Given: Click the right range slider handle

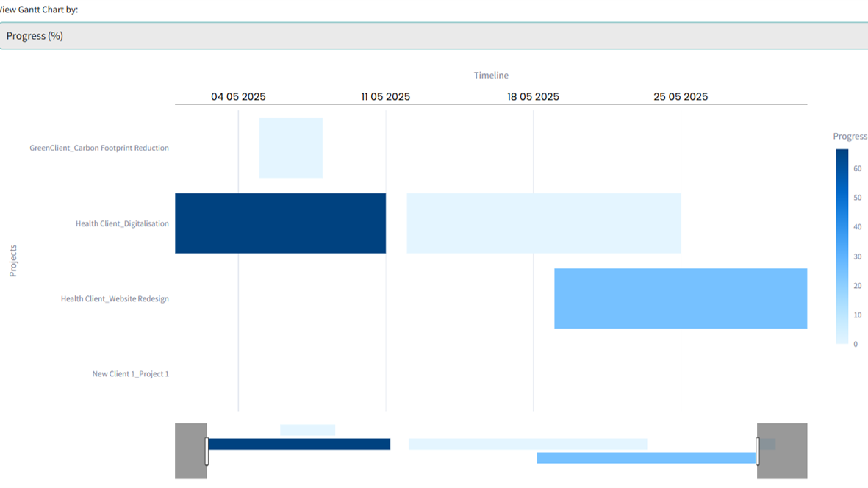Looking at the screenshot, I should pos(758,451).
